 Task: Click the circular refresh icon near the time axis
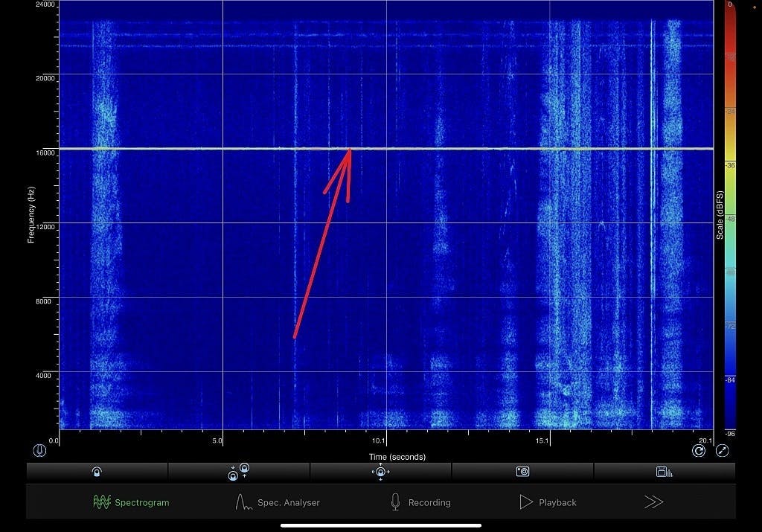[698, 451]
